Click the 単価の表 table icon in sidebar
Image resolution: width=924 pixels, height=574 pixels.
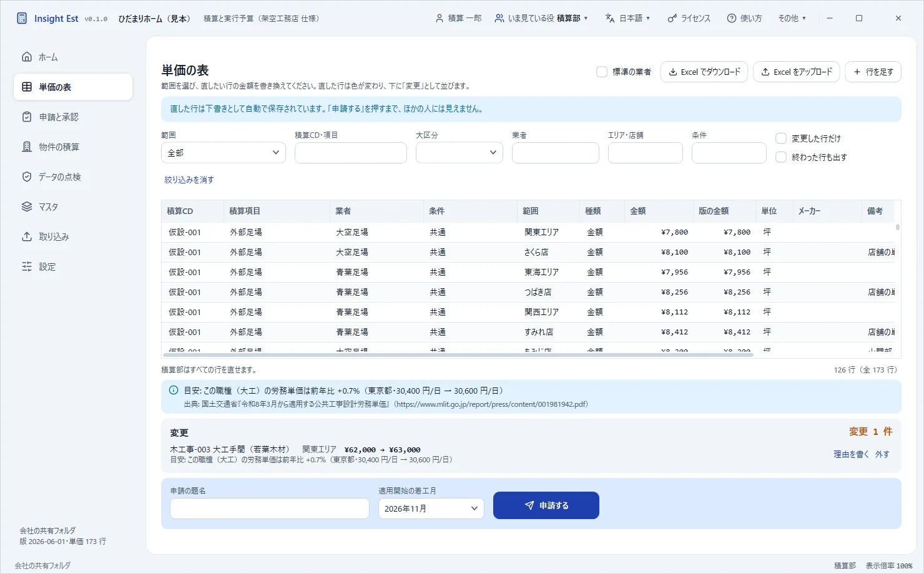coord(27,87)
